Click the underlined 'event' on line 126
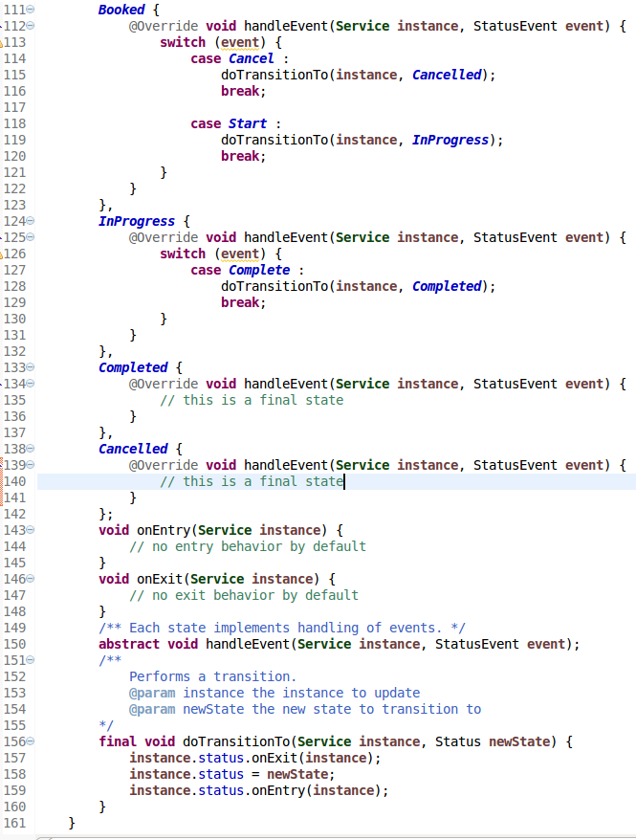The height and width of the screenshot is (840, 636). click(240, 254)
